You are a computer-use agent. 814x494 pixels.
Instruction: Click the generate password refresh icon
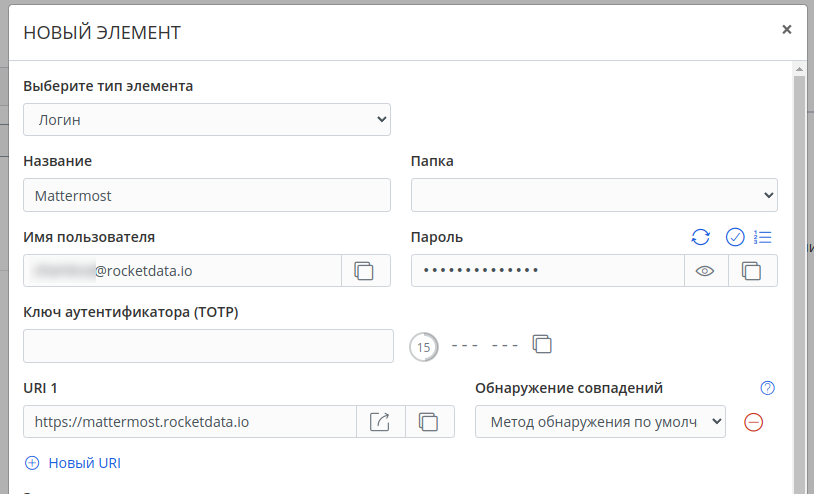[701, 237]
